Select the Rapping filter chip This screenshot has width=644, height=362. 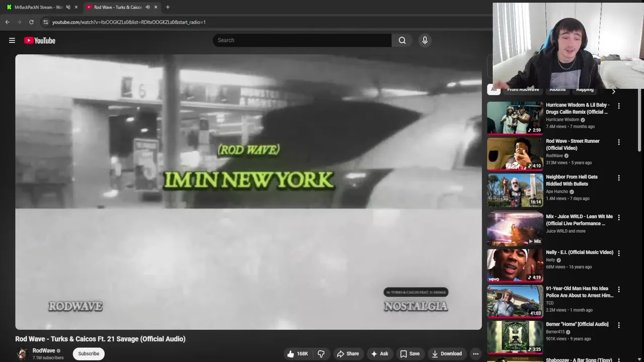click(585, 90)
